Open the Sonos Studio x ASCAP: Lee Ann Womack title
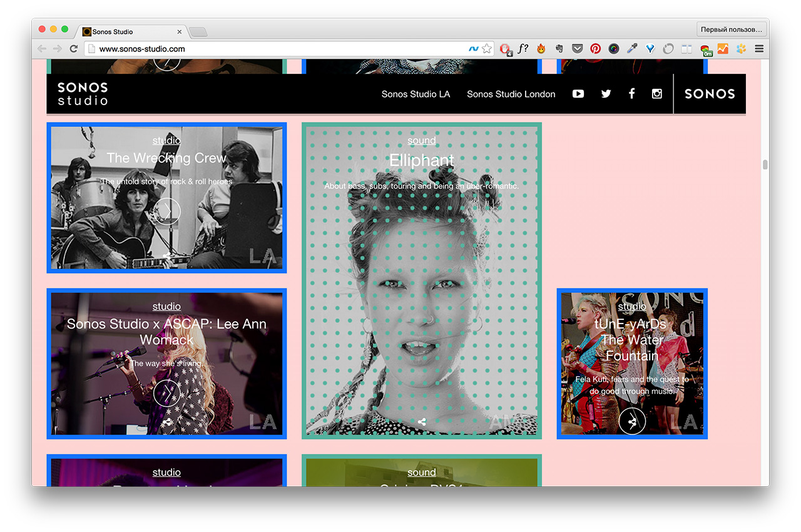Image resolution: width=801 pixels, height=532 pixels. 166,332
